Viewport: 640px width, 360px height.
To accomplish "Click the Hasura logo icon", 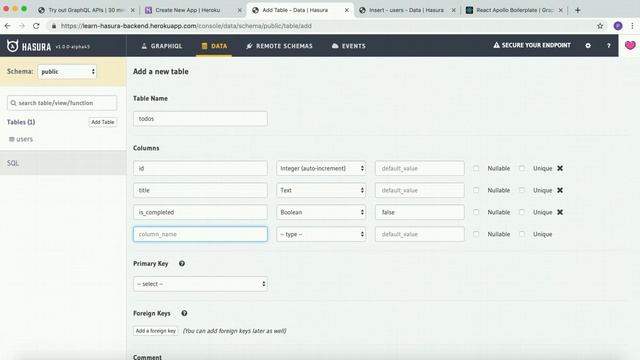I will 13,46.
